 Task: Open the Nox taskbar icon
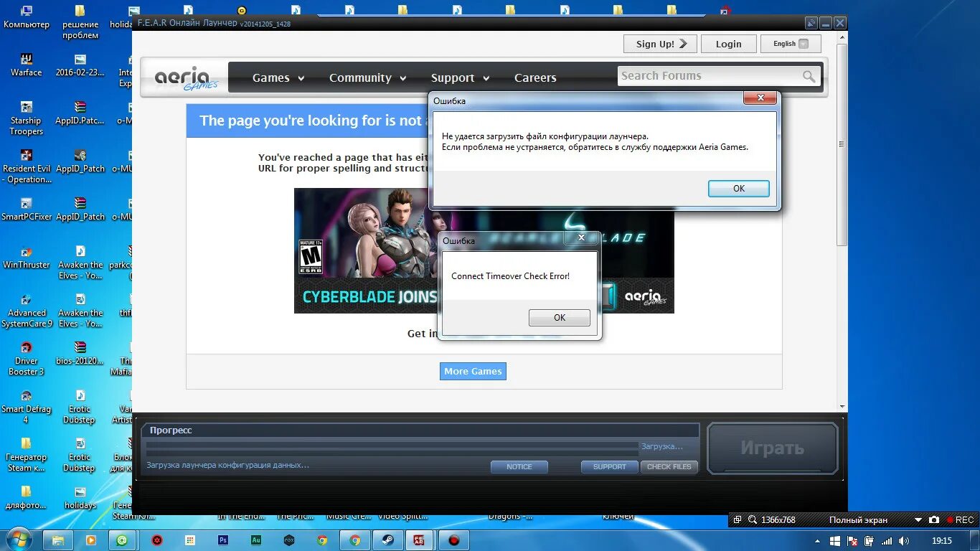point(289,540)
